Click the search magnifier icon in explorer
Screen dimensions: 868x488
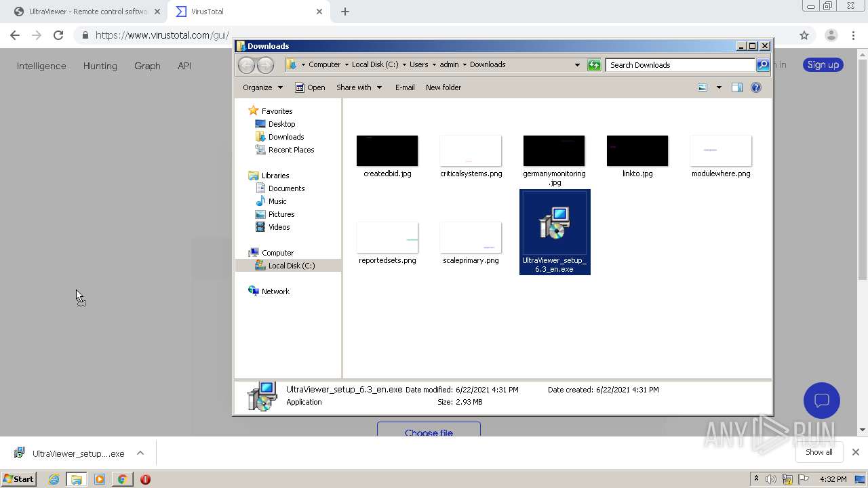coord(763,65)
